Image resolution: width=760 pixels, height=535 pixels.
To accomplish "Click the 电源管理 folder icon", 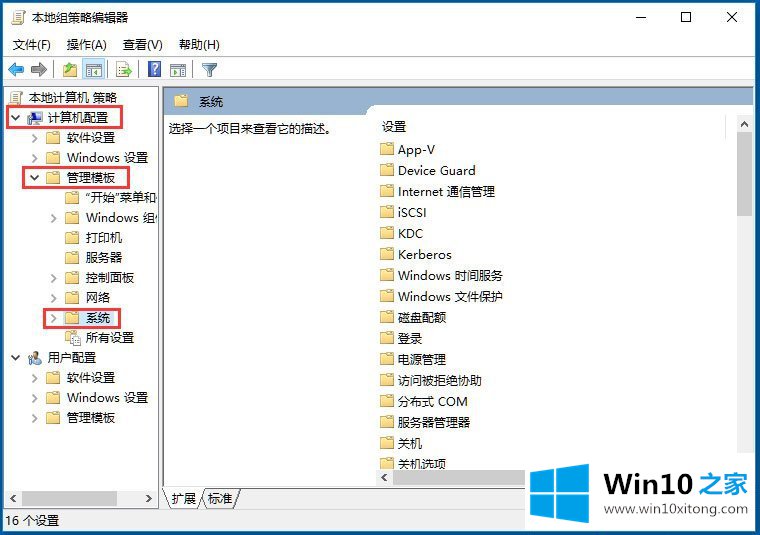I will (x=387, y=359).
